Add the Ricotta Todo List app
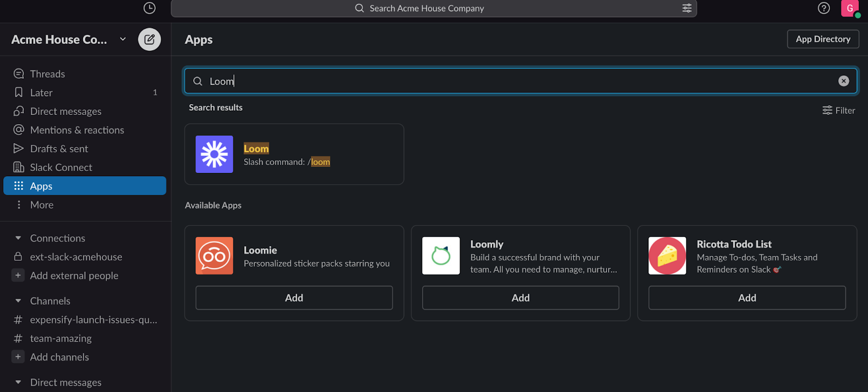This screenshot has height=392, width=868. (x=747, y=298)
